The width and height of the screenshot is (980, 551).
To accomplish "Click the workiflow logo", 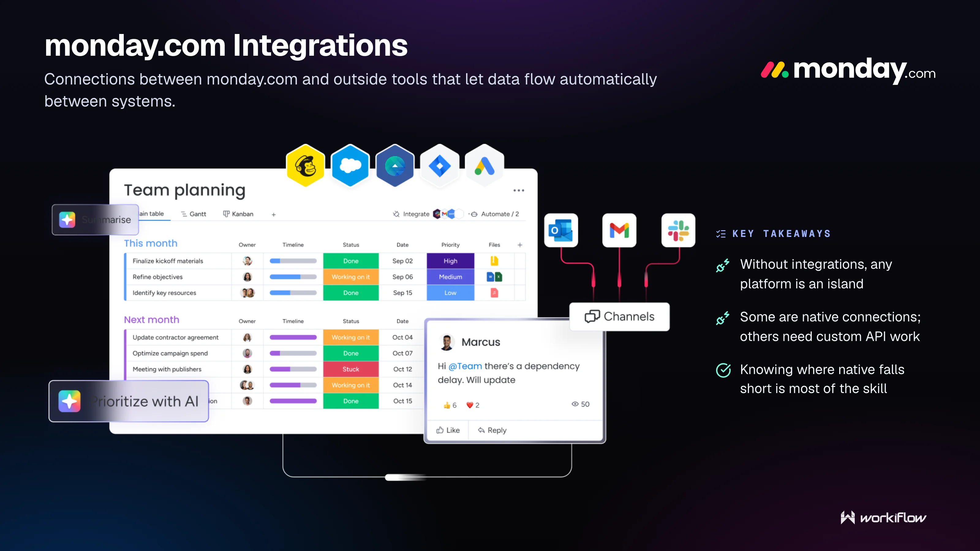I will click(x=883, y=518).
